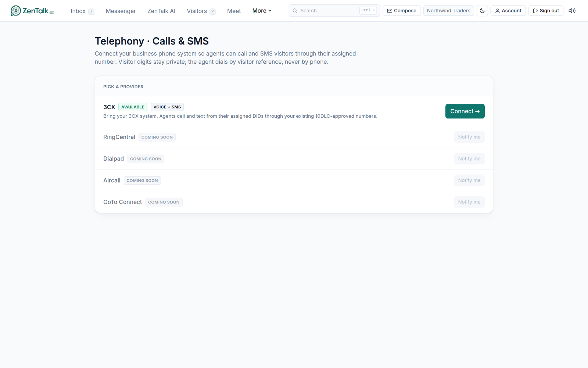Click Notify me for RingCentral

pos(469,137)
